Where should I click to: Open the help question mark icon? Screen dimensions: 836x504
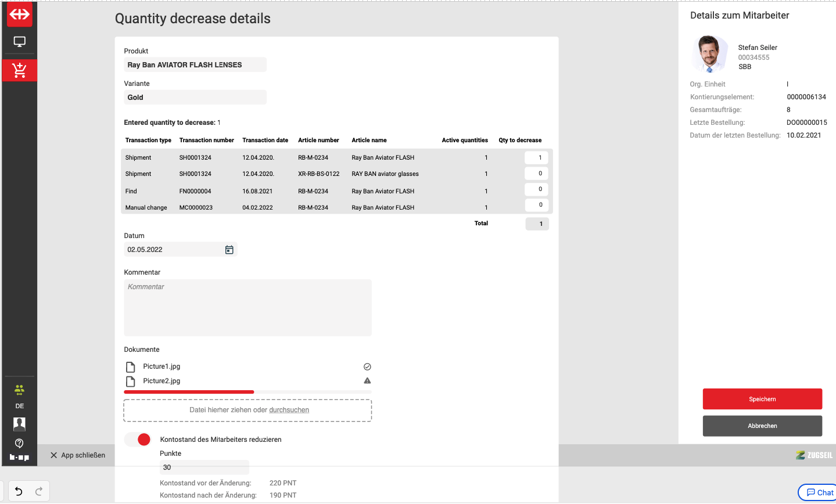pyautogui.click(x=20, y=443)
